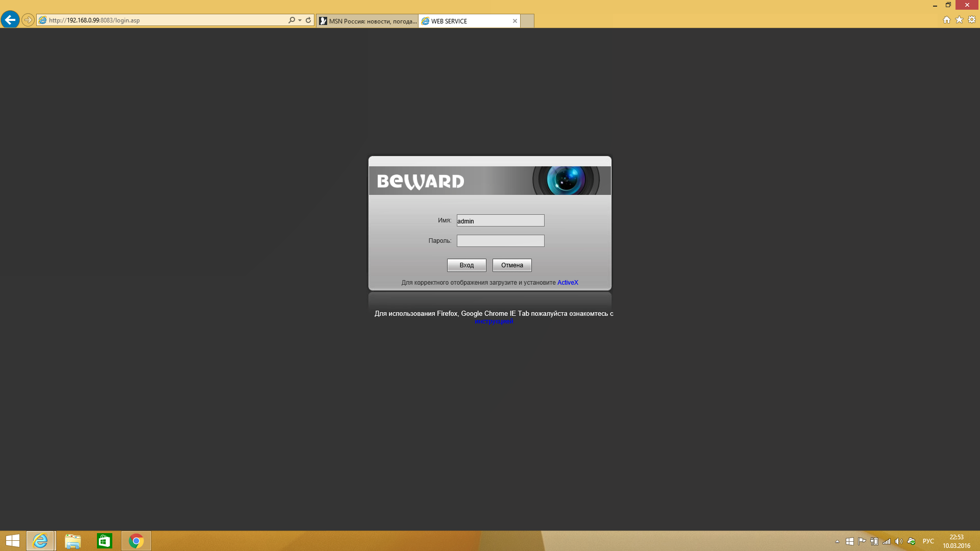This screenshot has width=980, height=551.
Task: Open the инструкцией instructions link
Action: tap(494, 321)
